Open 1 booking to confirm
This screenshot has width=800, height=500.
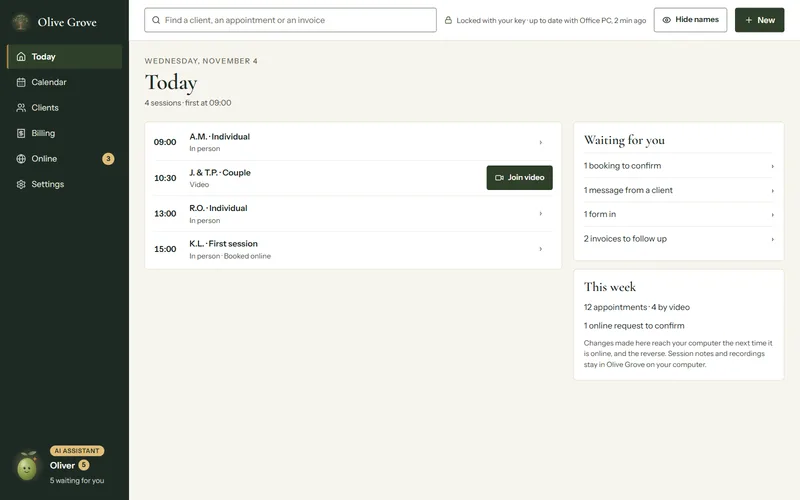tap(679, 166)
